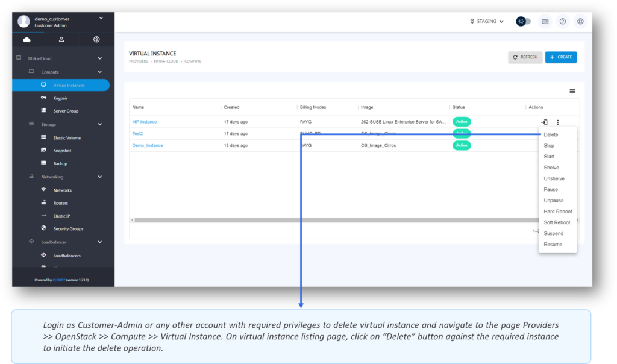Viewport: 617px width, 364px height.
Task: Click the Routers icon
Action: coord(43,202)
